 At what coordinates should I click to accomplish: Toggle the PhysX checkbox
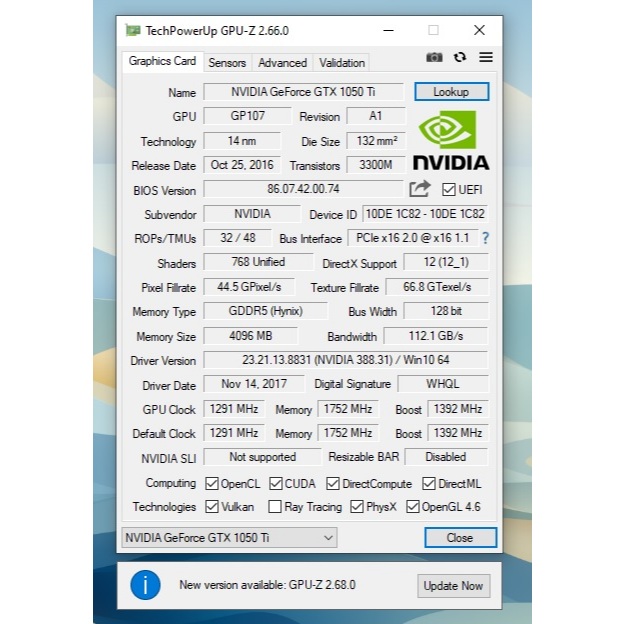click(x=357, y=507)
